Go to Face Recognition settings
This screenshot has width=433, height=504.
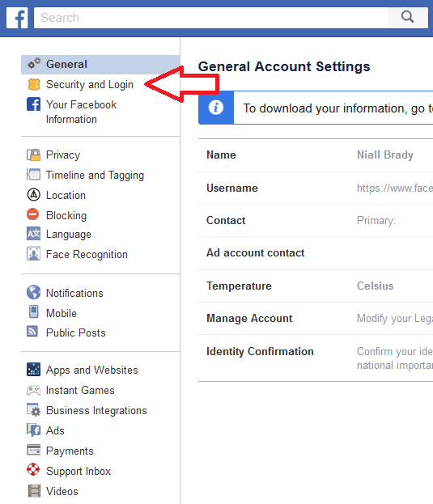[87, 255]
